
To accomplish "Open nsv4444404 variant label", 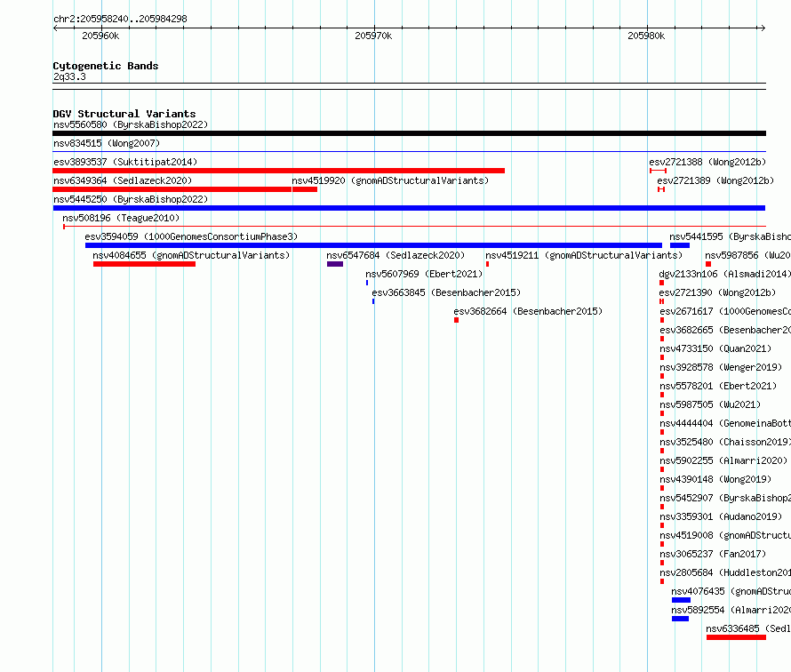I will [x=725, y=423].
